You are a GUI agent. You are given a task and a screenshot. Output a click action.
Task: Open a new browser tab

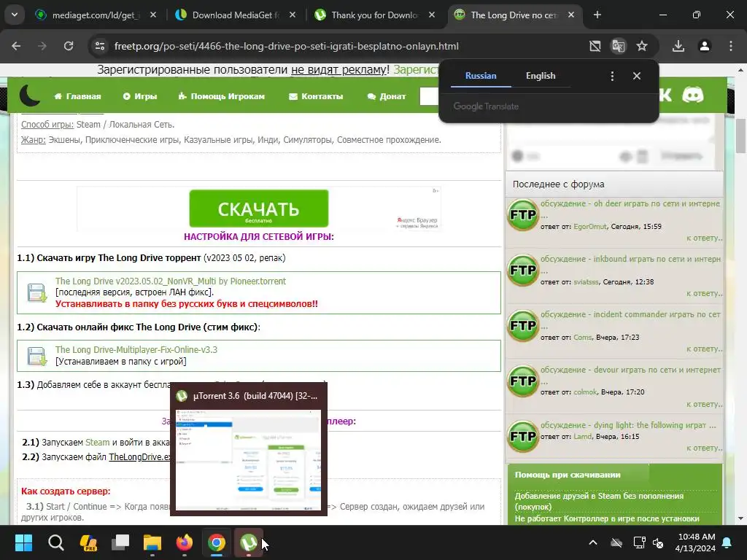pos(597,15)
